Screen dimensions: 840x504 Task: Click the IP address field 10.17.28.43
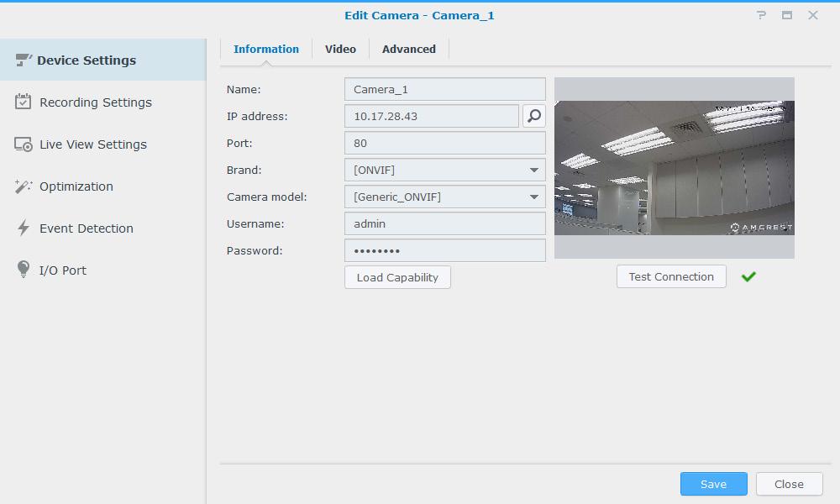point(432,116)
